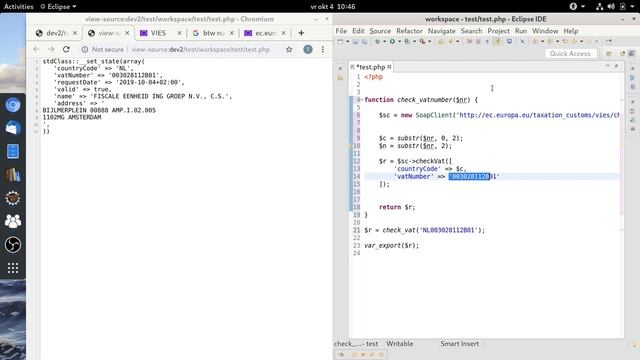Close the btw nu Google tab
The height and width of the screenshot is (360, 640).
pos(231,33)
